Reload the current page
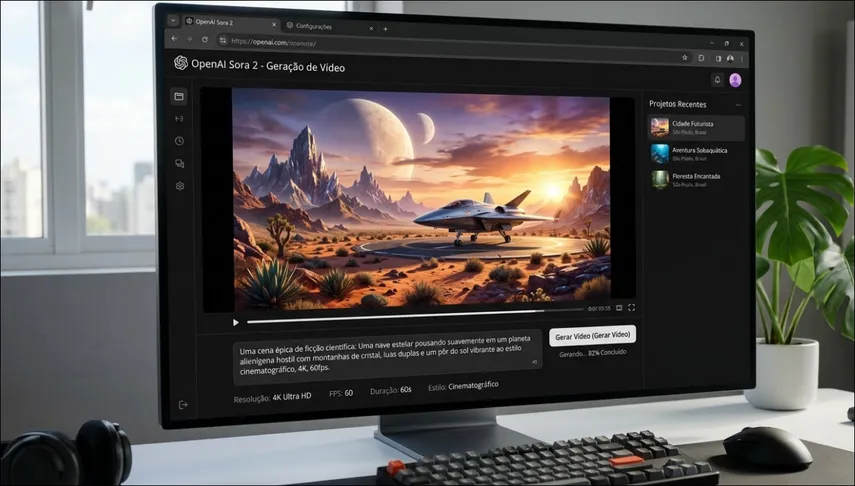Image resolution: width=855 pixels, height=486 pixels. [204, 39]
